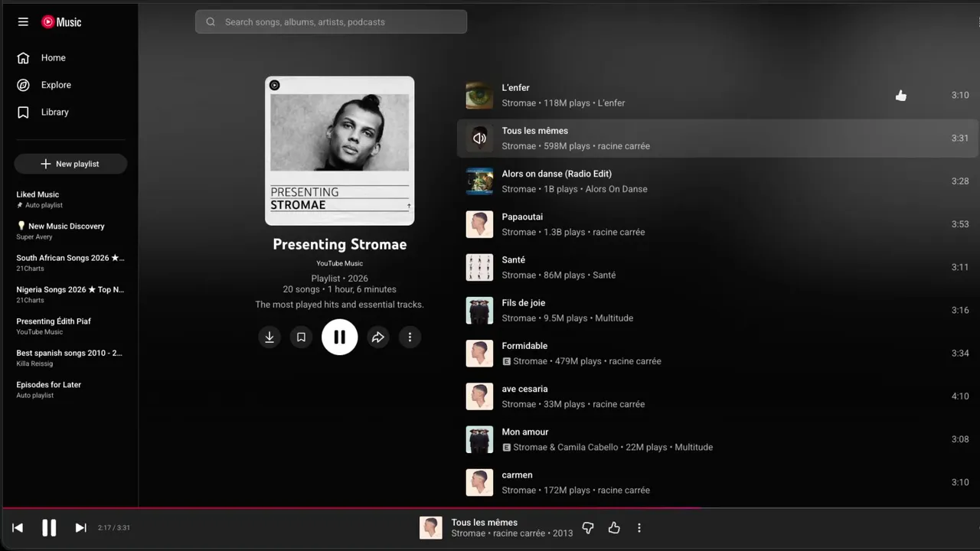Viewport: 980px width, 551px height.
Task: Create a New playlist
Action: click(x=70, y=164)
